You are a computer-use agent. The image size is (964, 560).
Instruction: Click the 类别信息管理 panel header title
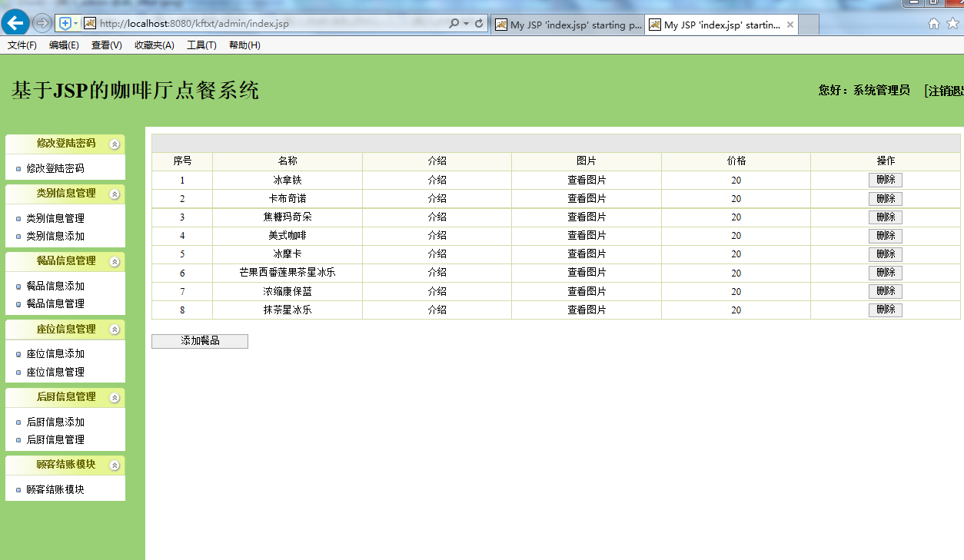(66, 194)
